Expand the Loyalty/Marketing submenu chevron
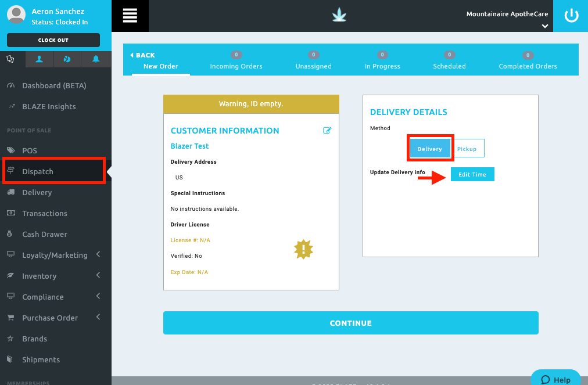 pos(98,254)
